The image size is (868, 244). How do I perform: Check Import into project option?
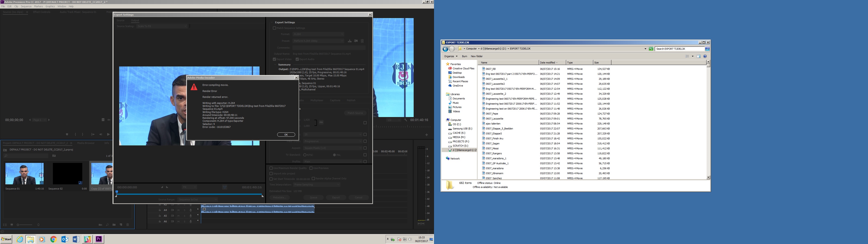[x=271, y=174]
